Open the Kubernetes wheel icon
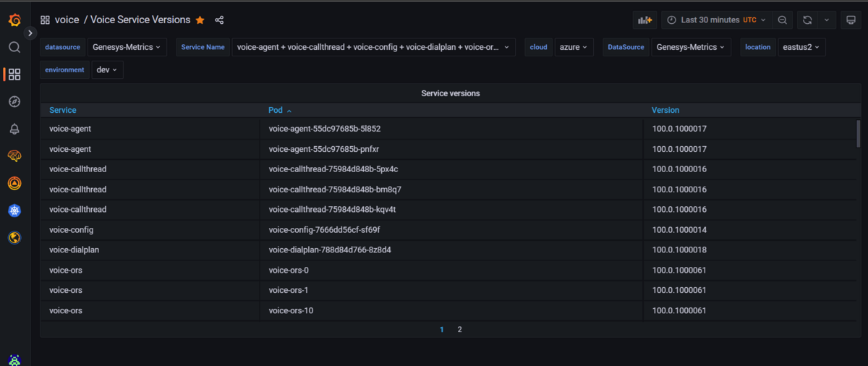 coord(14,210)
